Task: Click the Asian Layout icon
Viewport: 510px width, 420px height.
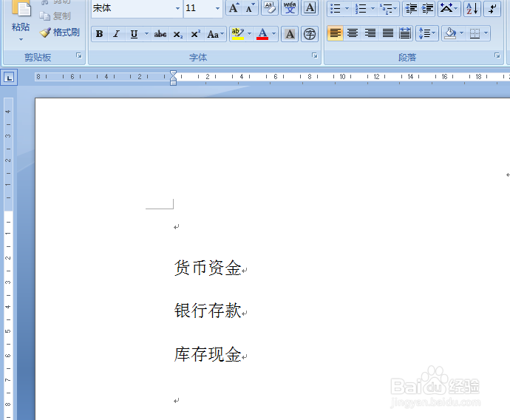Action: [449, 8]
